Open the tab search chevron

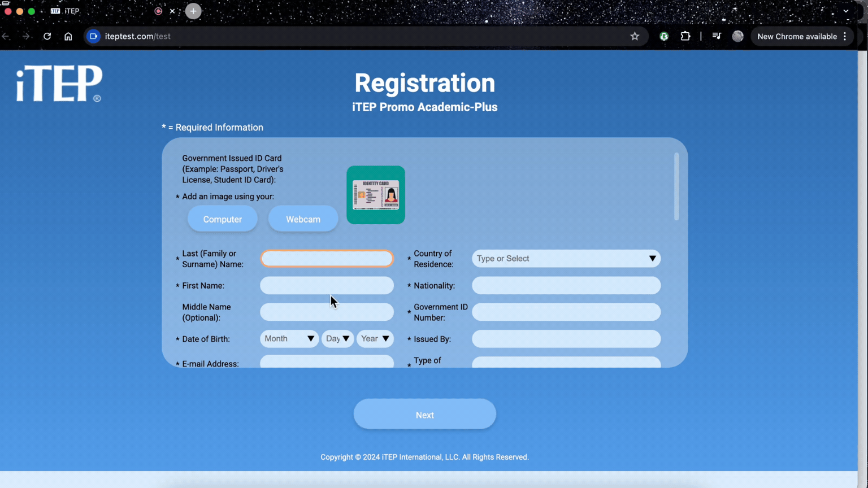846,11
